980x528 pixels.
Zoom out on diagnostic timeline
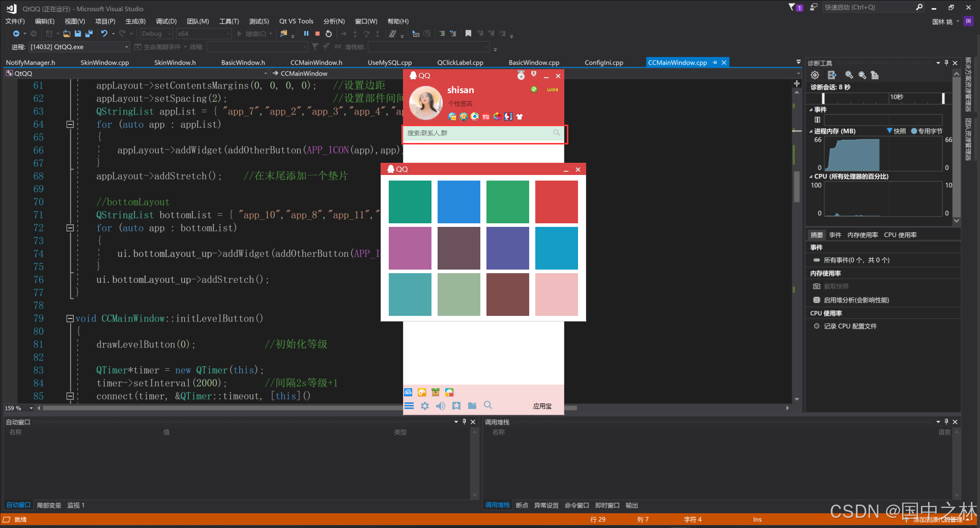pyautogui.click(x=862, y=75)
